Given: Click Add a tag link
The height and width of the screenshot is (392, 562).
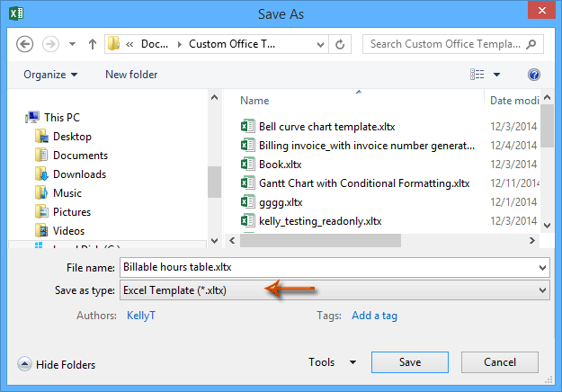Looking at the screenshot, I should tap(374, 316).
